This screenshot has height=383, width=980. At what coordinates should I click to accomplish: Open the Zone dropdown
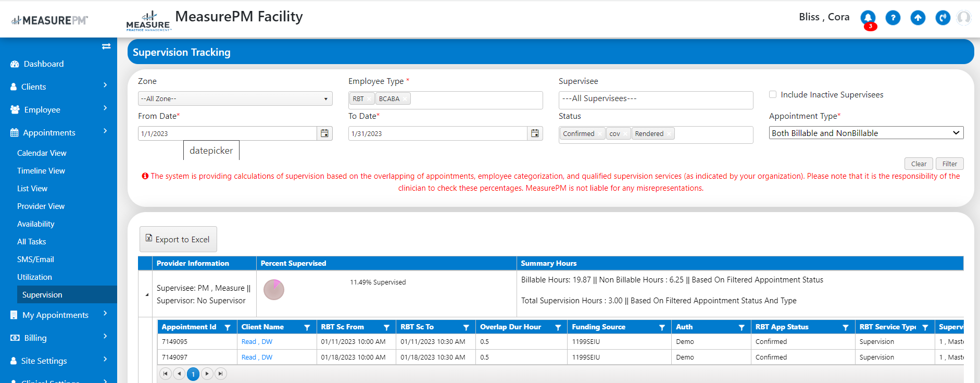pyautogui.click(x=235, y=98)
